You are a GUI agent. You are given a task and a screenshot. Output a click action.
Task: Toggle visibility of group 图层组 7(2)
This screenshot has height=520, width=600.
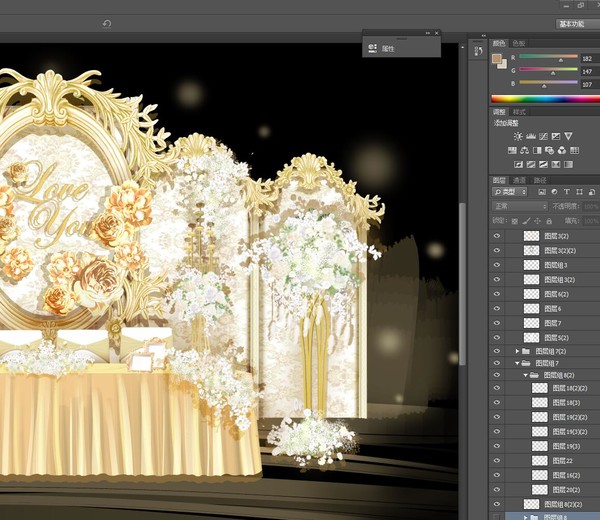click(497, 351)
